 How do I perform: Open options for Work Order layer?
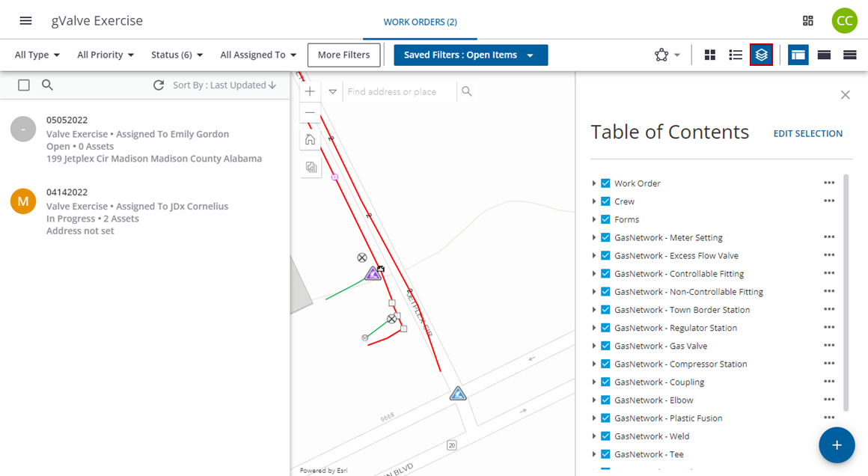pos(828,183)
